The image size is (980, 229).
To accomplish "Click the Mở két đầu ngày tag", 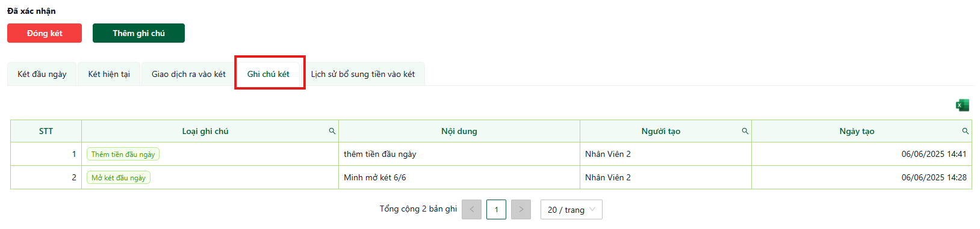I will coord(119,178).
